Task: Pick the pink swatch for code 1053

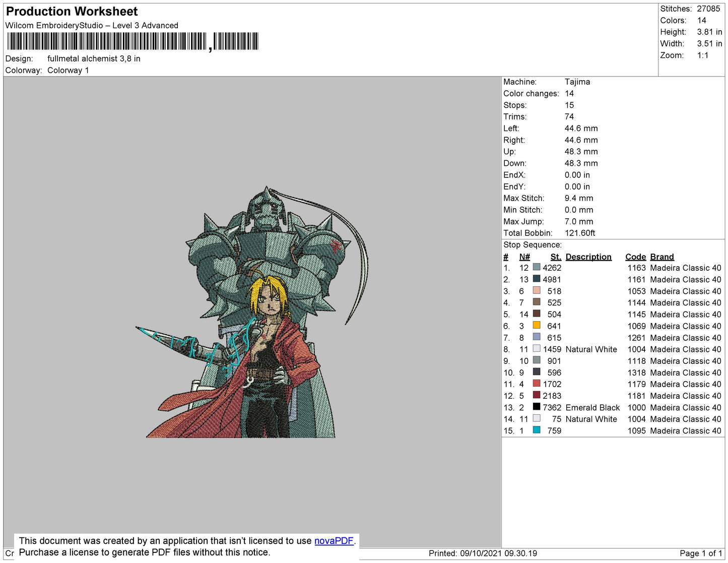Action: point(537,291)
